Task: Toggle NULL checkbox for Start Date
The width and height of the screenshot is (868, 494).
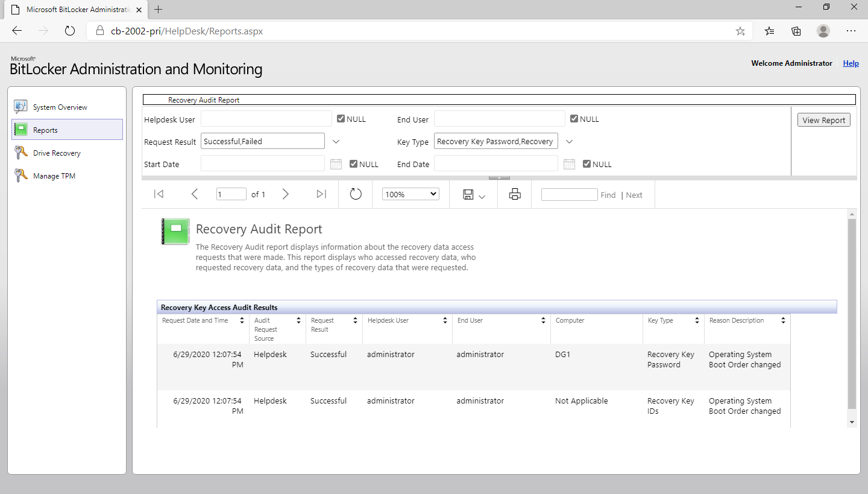Action: pyautogui.click(x=354, y=163)
